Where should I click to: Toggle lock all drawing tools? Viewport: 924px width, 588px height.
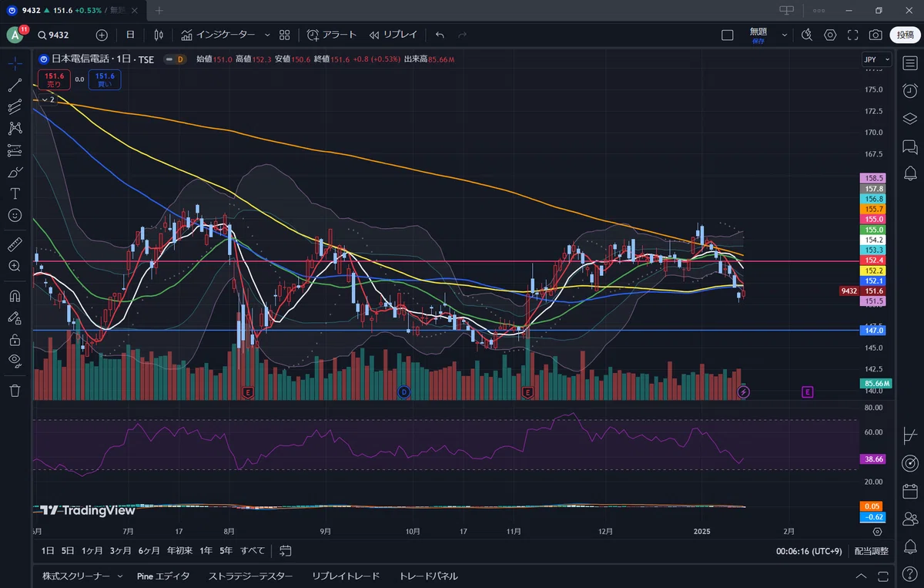[15, 338]
